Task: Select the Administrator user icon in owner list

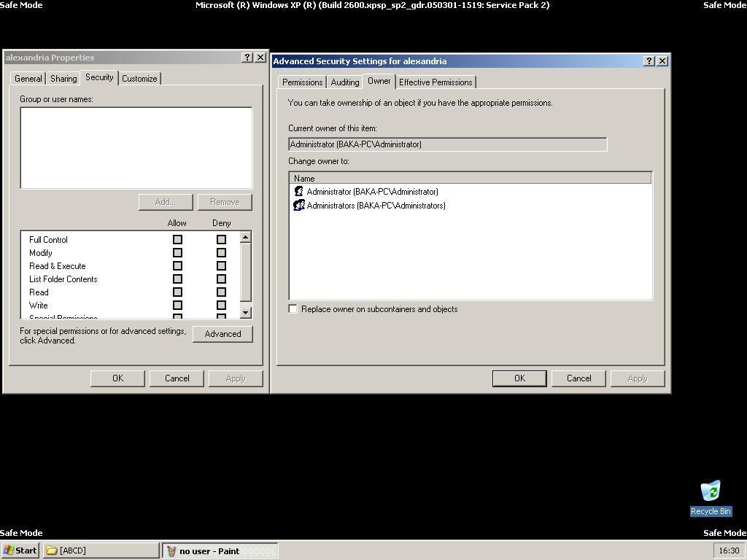Action: point(298,192)
